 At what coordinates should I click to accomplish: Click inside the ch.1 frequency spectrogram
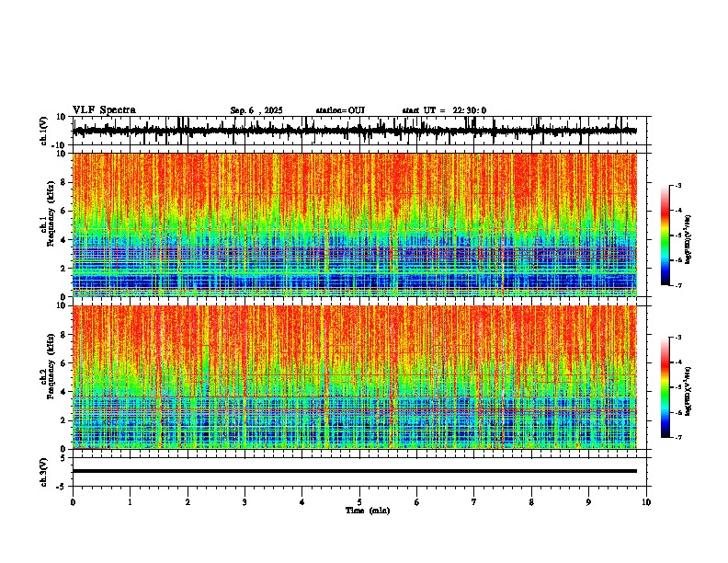(x=354, y=224)
